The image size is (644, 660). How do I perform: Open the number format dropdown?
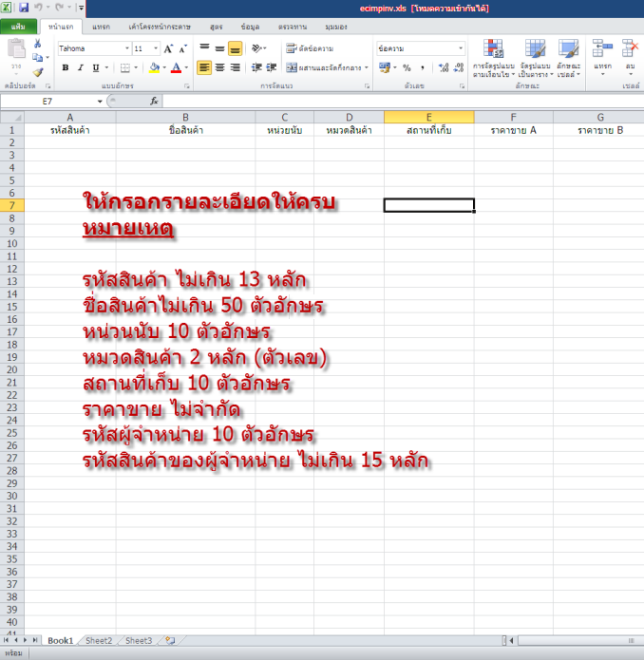coord(461,47)
